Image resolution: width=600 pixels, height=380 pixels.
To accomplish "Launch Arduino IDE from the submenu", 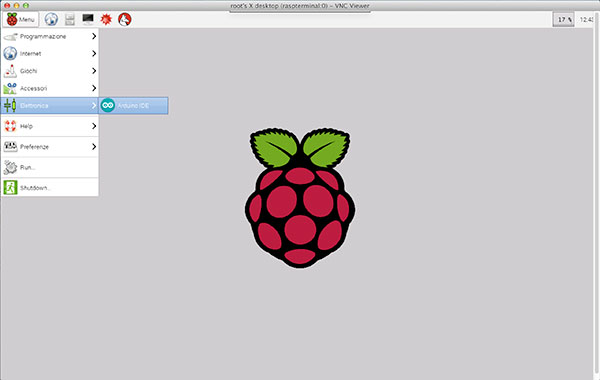I will (x=134, y=105).
